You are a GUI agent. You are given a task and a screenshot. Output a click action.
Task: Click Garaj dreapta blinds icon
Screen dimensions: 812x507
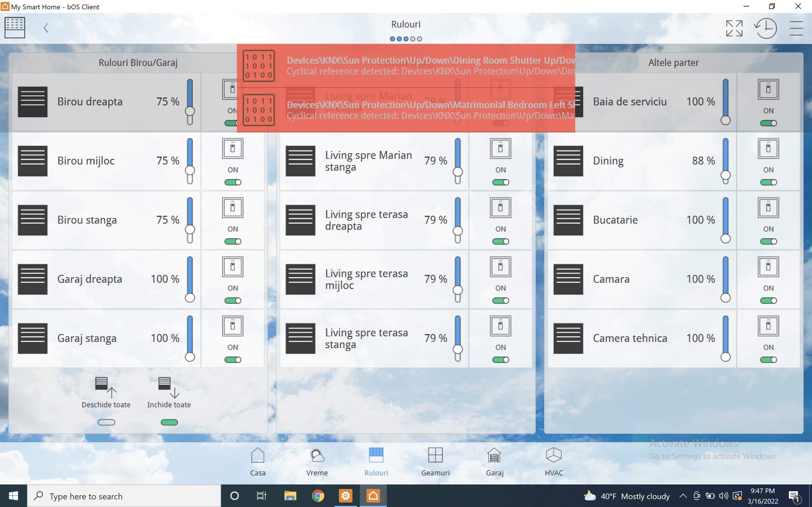tap(32, 279)
